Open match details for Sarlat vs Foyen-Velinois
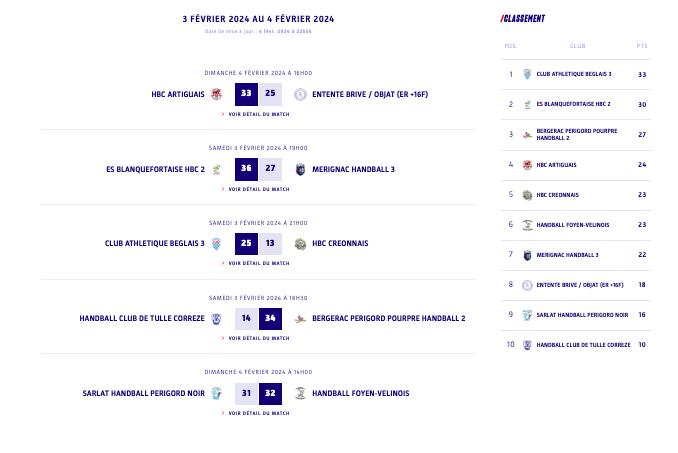The width and height of the screenshot is (678, 453). tap(258, 413)
